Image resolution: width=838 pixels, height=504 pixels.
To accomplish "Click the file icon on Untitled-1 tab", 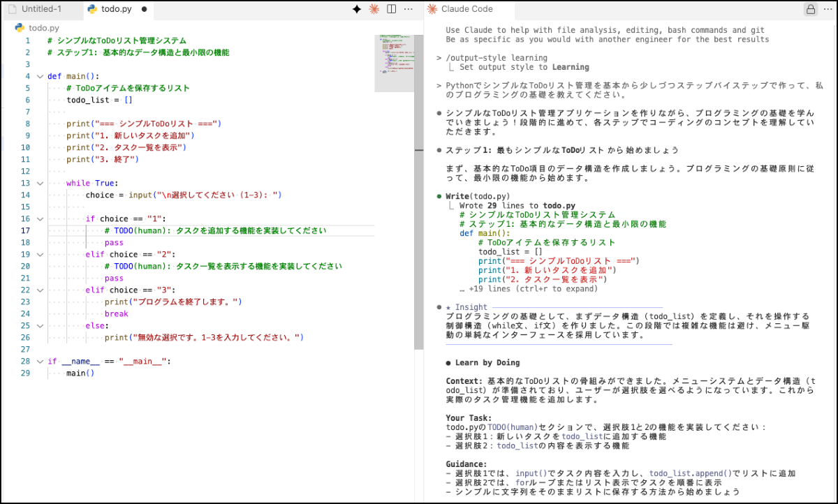I will (13, 10).
